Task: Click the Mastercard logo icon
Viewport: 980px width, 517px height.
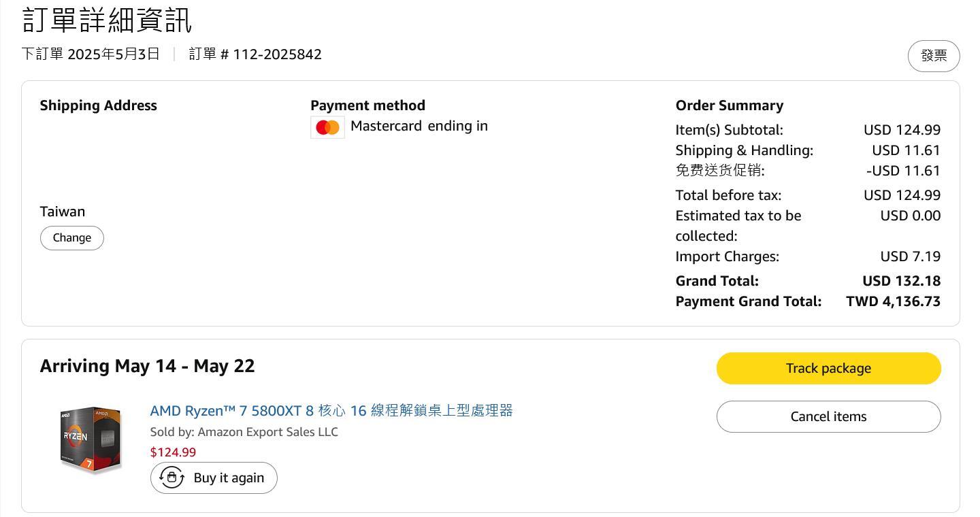Action: click(x=327, y=127)
